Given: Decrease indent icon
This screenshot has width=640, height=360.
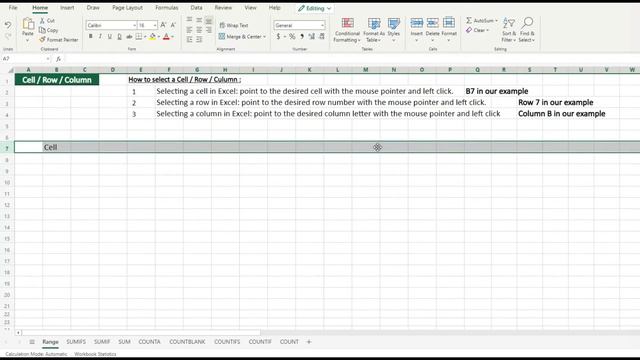Looking at the screenshot, I should (189, 39).
